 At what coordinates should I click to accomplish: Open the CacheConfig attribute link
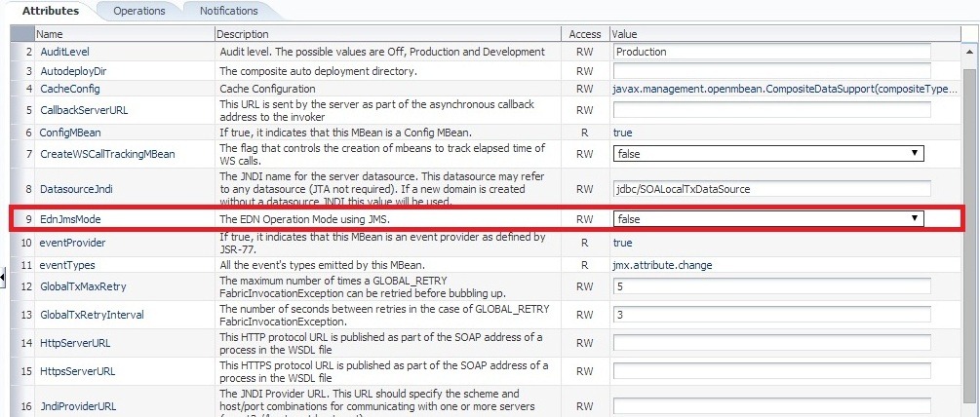click(69, 90)
